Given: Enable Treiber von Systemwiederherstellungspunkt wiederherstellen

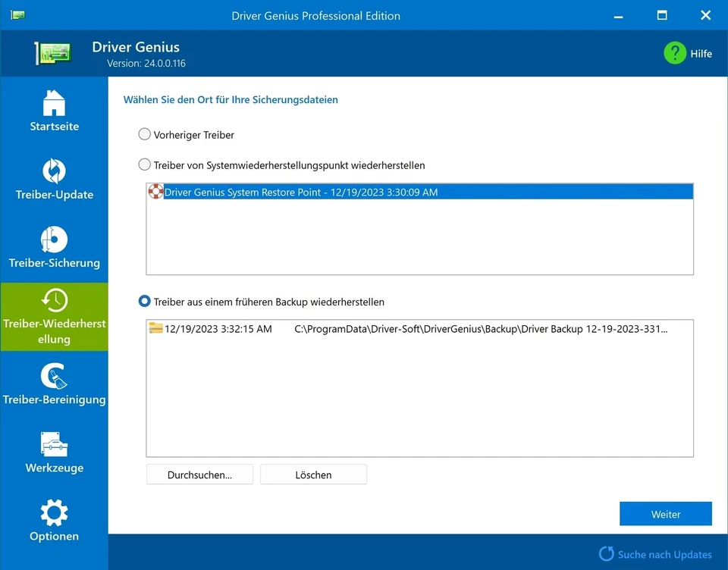Looking at the screenshot, I should [144, 164].
